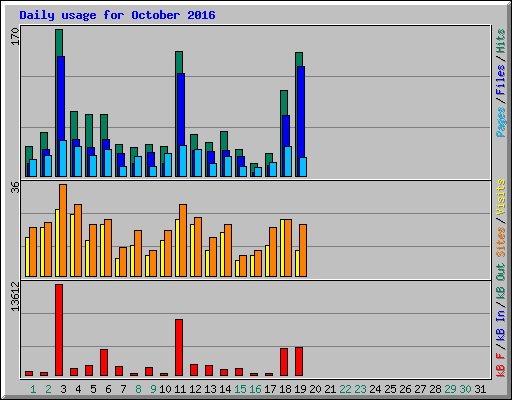Click the red kB bar for day 19
Screen dimensions: 512x400
[299, 362]
